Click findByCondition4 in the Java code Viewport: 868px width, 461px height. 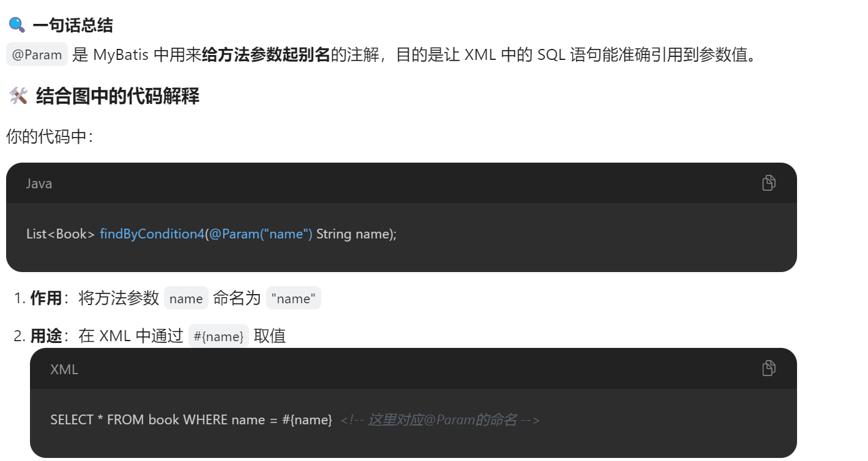[x=152, y=234]
